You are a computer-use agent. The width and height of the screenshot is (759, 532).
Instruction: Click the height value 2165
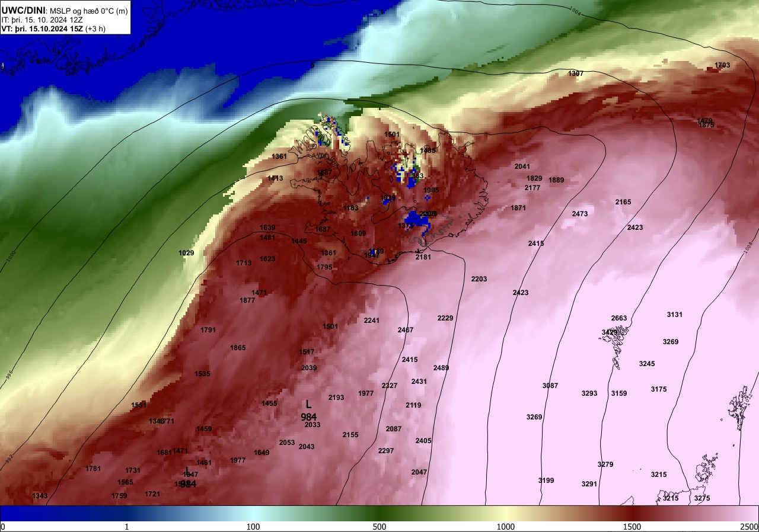point(623,203)
